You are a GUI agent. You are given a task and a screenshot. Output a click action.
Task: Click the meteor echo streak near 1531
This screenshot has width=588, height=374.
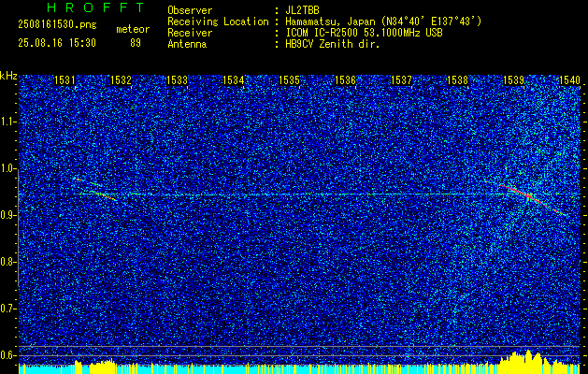pos(95,189)
